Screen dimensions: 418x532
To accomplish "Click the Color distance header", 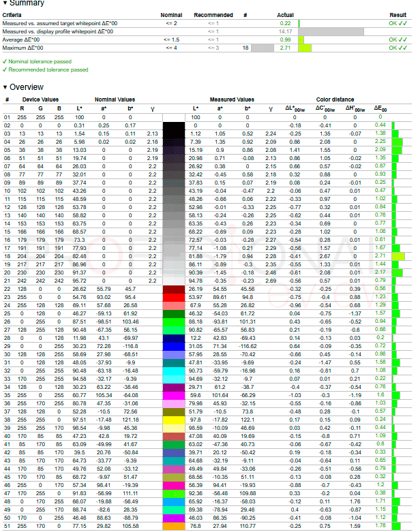I will 335,99.
